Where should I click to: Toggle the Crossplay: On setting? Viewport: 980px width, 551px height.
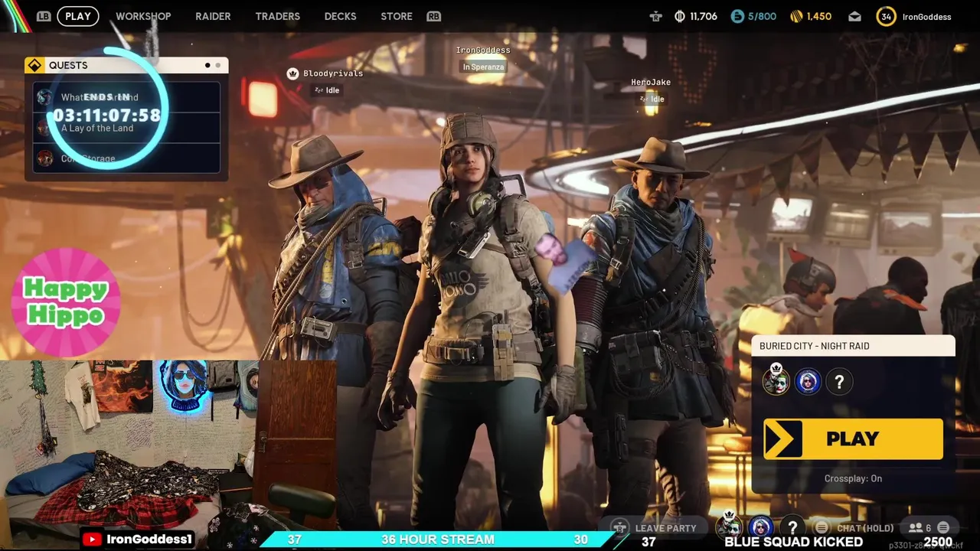point(853,478)
